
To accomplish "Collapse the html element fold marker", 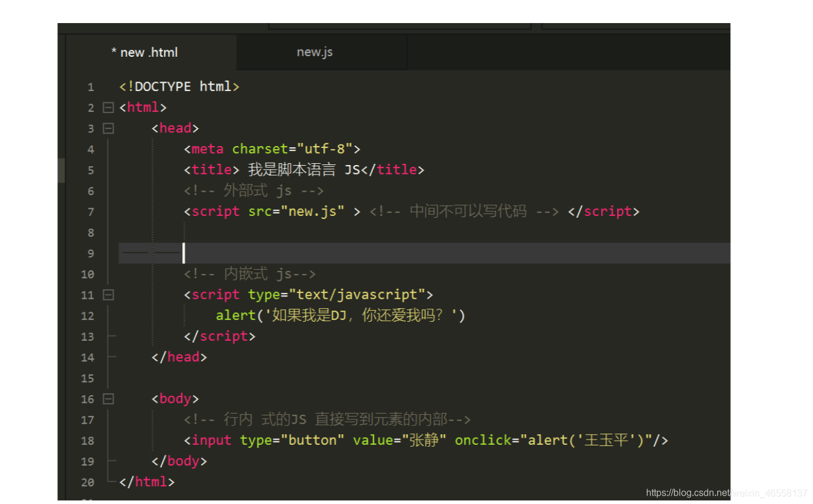I will point(108,107).
